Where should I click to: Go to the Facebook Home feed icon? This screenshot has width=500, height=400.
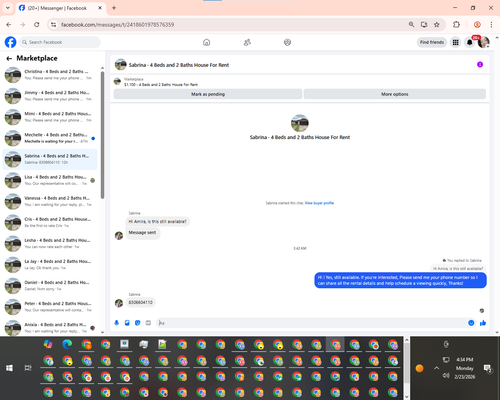(206, 42)
